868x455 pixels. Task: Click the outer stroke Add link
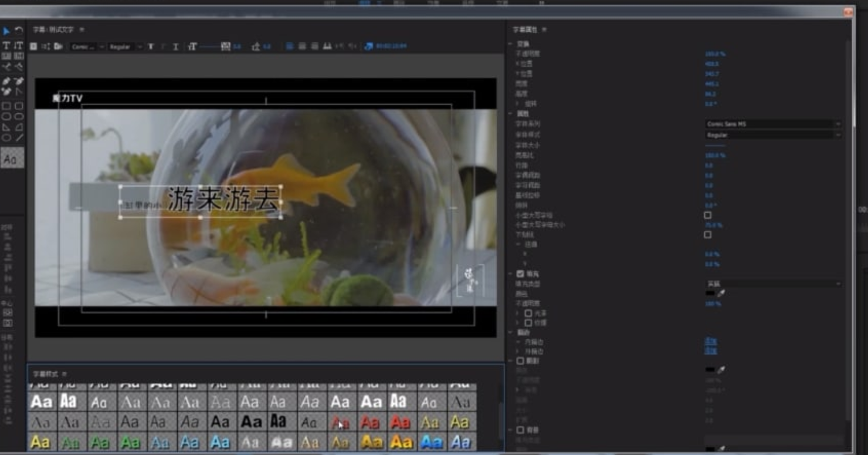click(710, 351)
